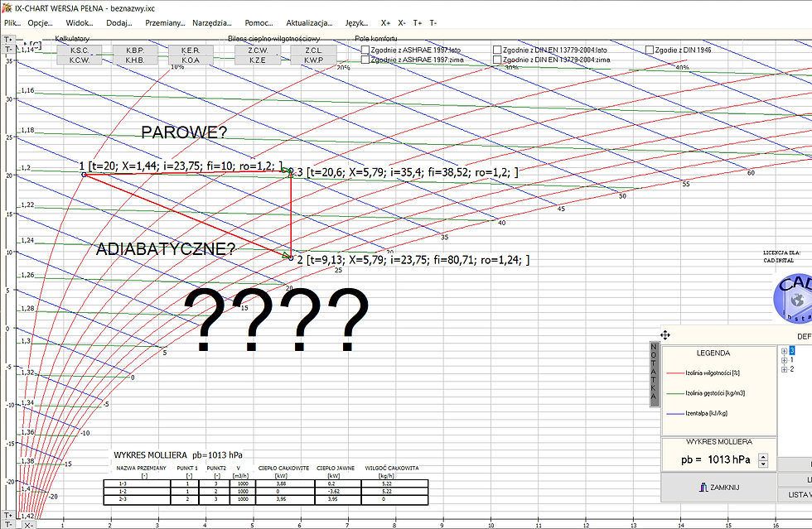Image resolution: width=812 pixels, height=529 pixels.
Task: Click the point 1 label with t=20; X=1,44
Action: [181, 166]
